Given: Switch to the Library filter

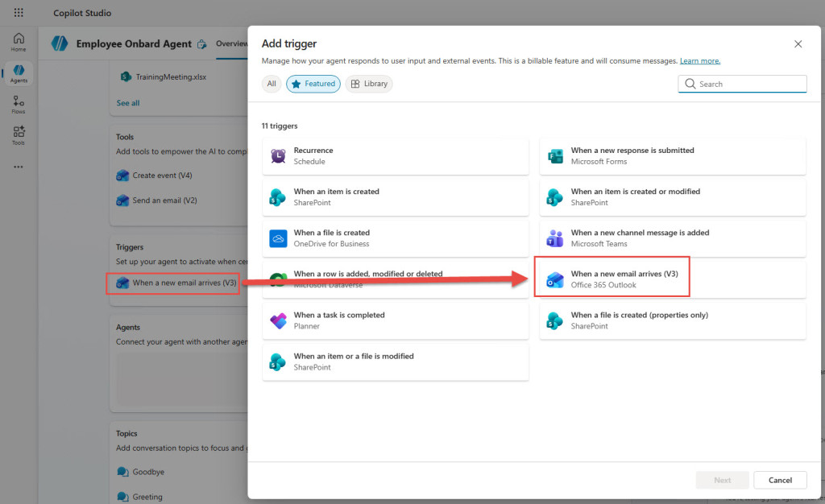Looking at the screenshot, I should click(x=369, y=84).
